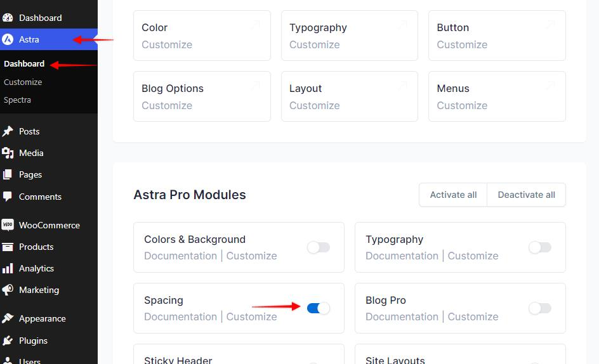This screenshot has height=364, width=599.
Task: Open the Spectra submenu item
Action: click(17, 100)
